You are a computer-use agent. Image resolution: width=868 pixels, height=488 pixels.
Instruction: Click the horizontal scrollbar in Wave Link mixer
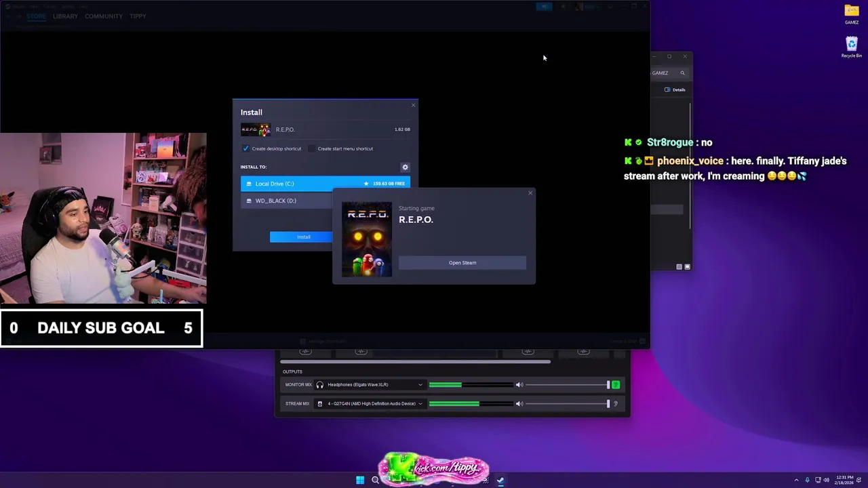(415, 362)
